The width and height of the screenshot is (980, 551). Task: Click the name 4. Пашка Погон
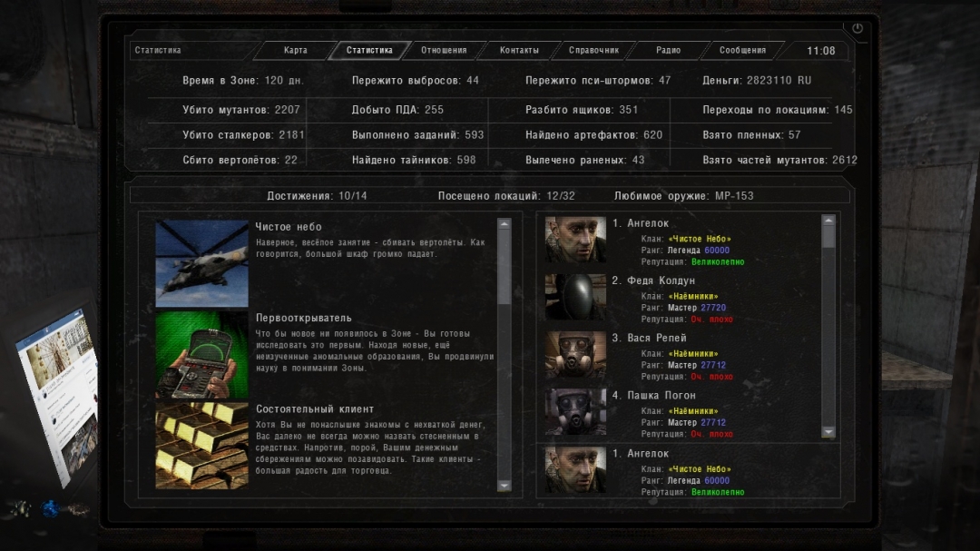pyautogui.click(x=653, y=396)
